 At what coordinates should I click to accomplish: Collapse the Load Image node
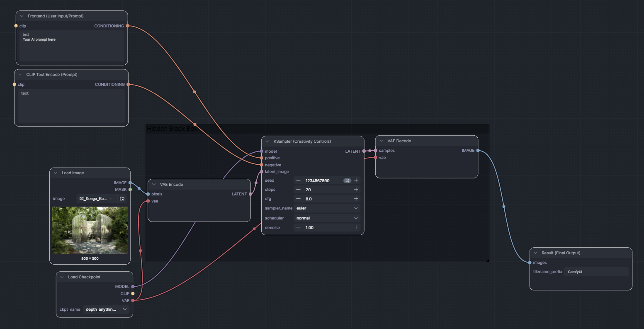pos(56,173)
